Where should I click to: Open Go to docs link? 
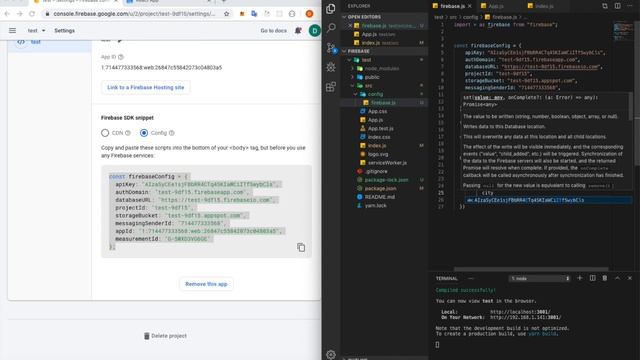pos(273,31)
